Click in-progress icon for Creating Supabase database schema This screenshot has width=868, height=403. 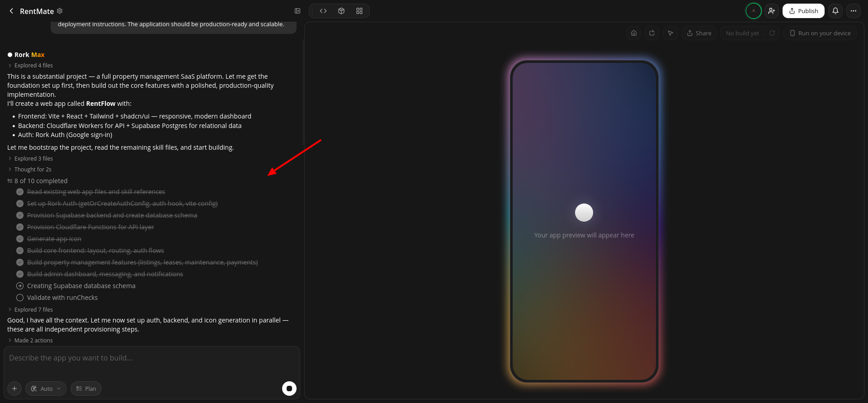click(x=20, y=286)
